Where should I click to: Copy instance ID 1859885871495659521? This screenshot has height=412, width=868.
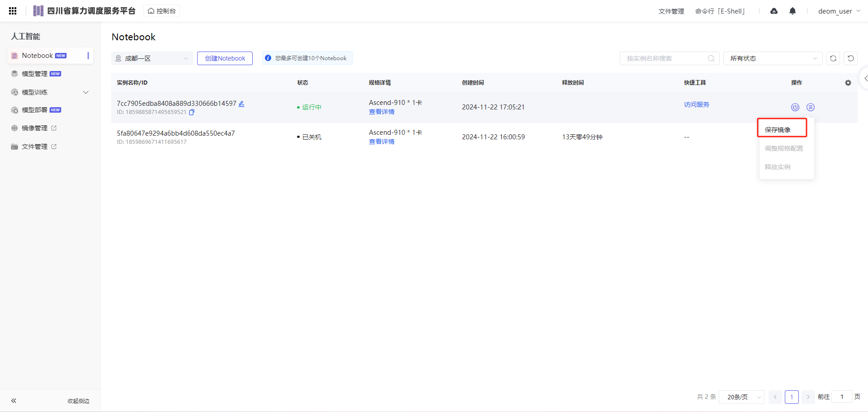[x=192, y=112]
